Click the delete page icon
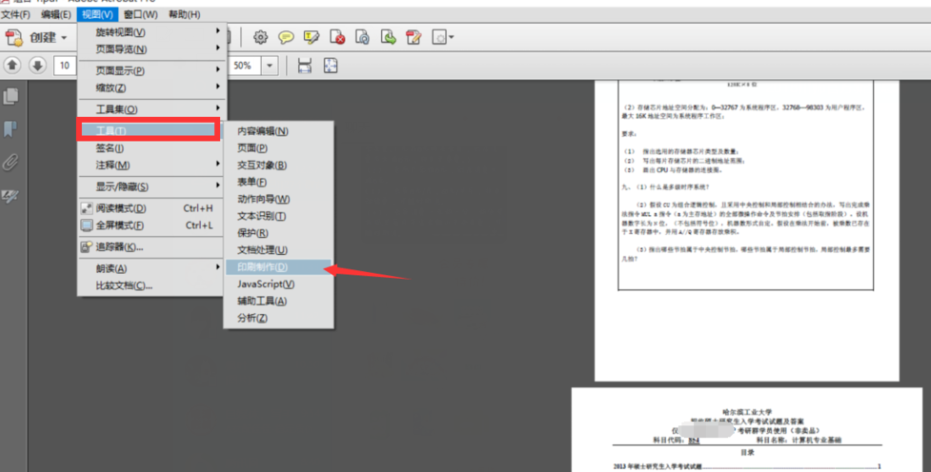The image size is (931, 472). [x=337, y=37]
